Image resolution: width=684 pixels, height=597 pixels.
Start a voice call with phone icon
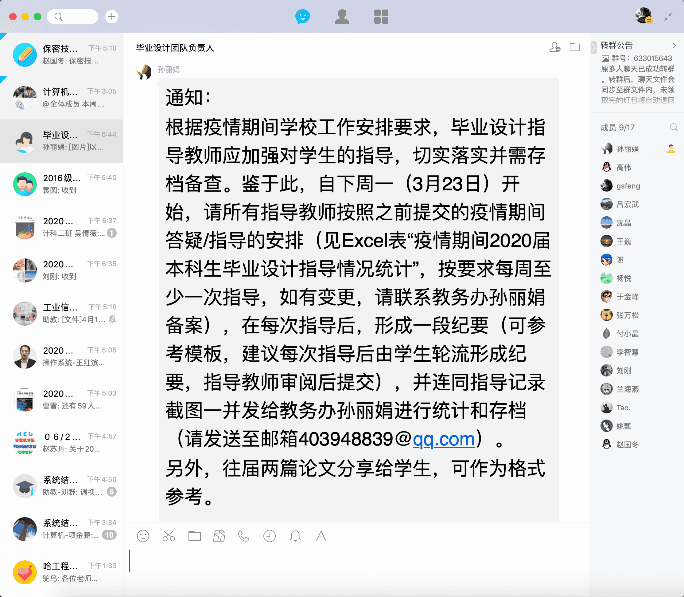point(244,536)
